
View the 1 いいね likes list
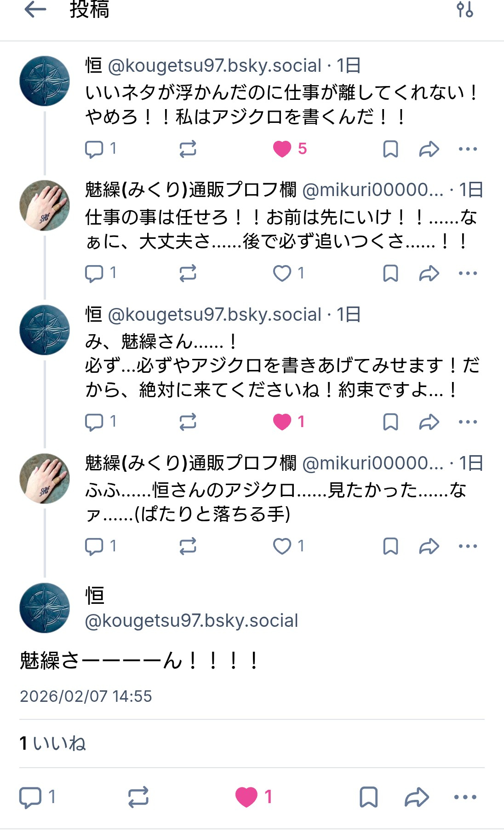pyautogui.click(x=53, y=743)
